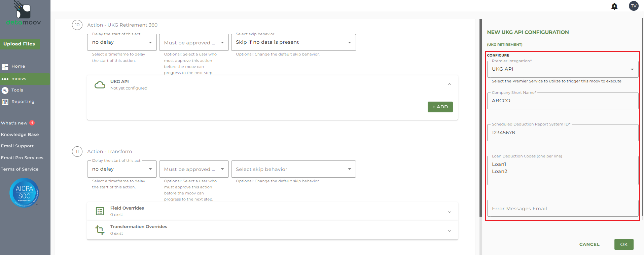Click the Error Messages Email field
The width and height of the screenshot is (644, 255).
[563, 209]
